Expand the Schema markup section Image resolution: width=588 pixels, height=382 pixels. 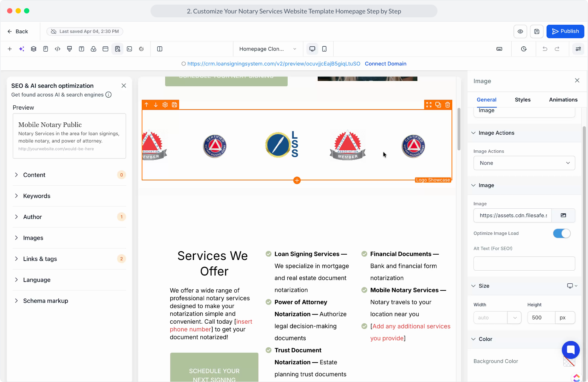69,301
